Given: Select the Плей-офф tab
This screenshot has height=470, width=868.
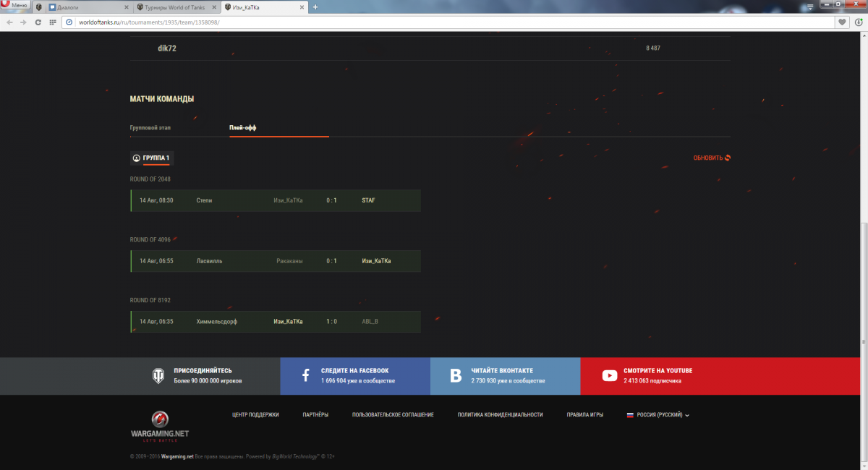Looking at the screenshot, I should tap(243, 127).
